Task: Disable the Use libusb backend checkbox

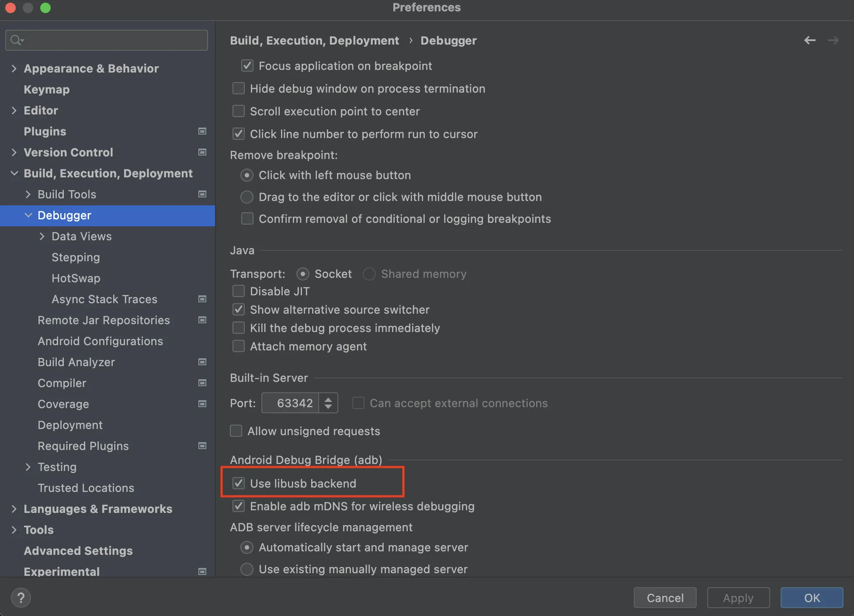Action: 239,483
